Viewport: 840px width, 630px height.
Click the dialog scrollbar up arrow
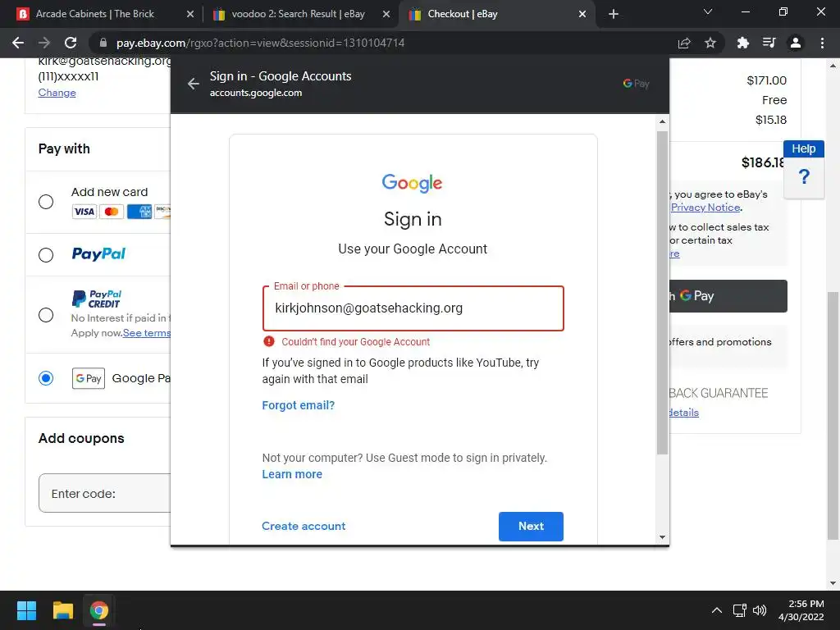663,121
